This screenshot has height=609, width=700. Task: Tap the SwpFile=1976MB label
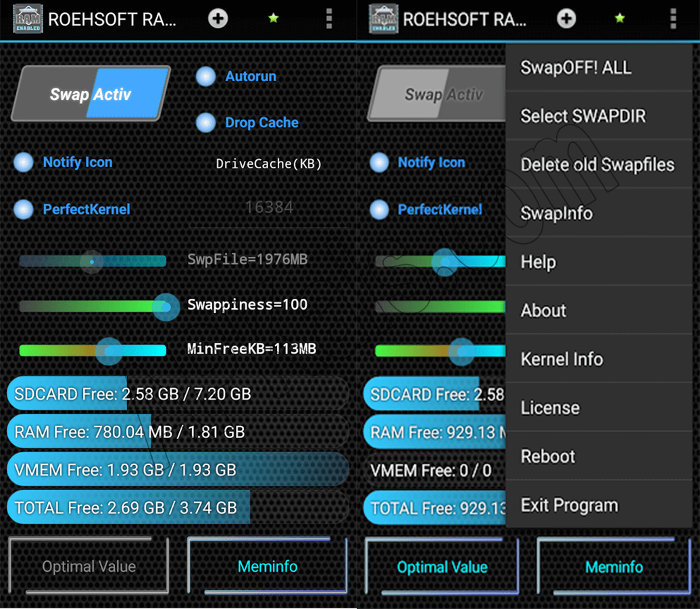point(247,260)
